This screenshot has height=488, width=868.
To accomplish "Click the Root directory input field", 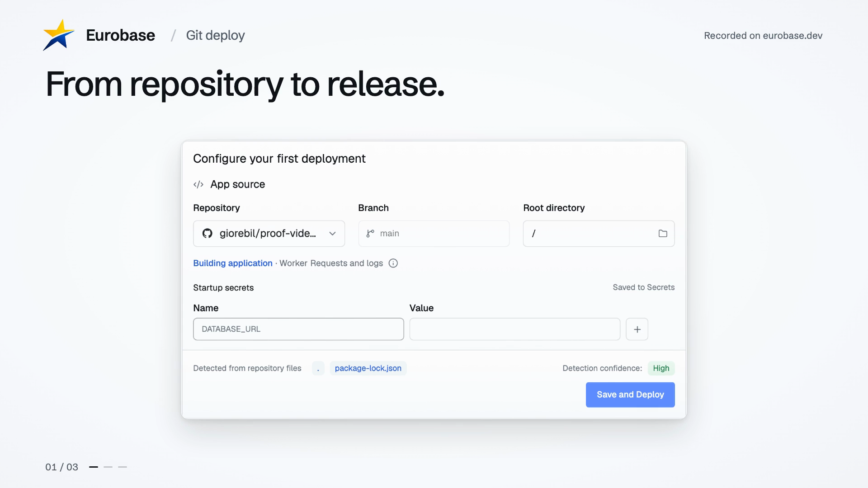I will (599, 234).
